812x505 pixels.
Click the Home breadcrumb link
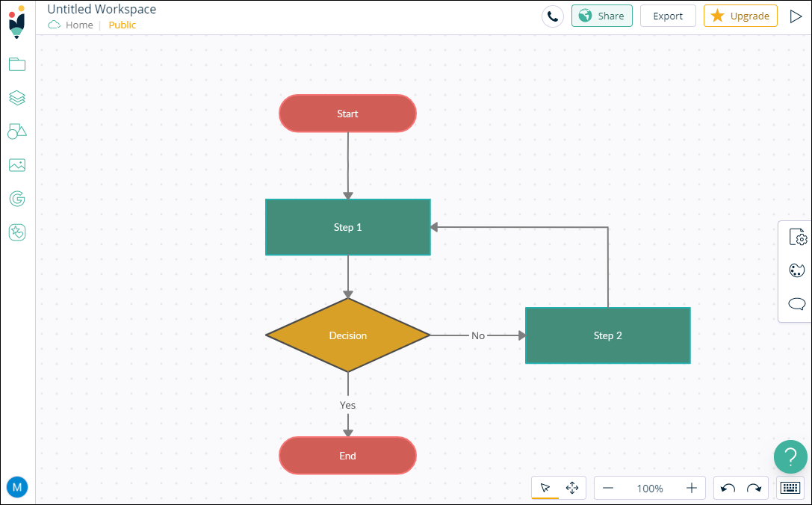(79, 25)
